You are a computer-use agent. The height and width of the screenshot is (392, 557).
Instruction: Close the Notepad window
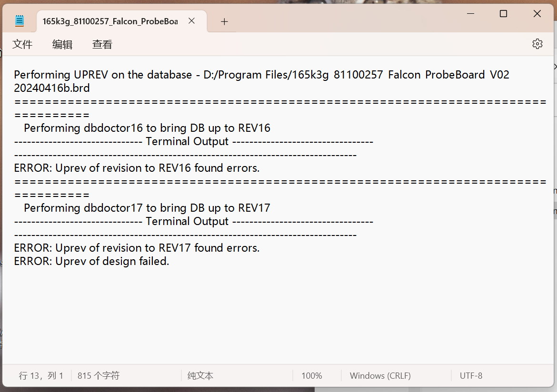[537, 13]
